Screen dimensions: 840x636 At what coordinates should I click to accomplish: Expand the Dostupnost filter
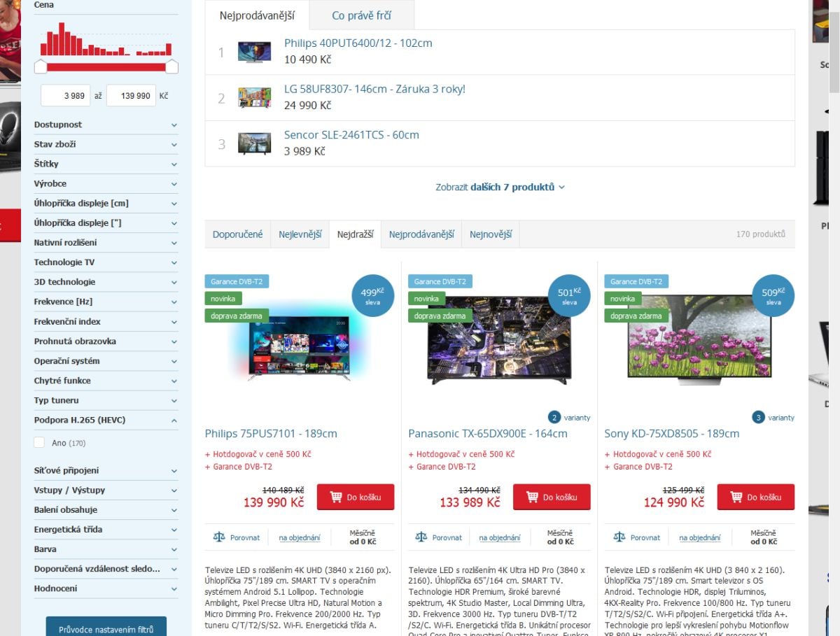(106, 125)
